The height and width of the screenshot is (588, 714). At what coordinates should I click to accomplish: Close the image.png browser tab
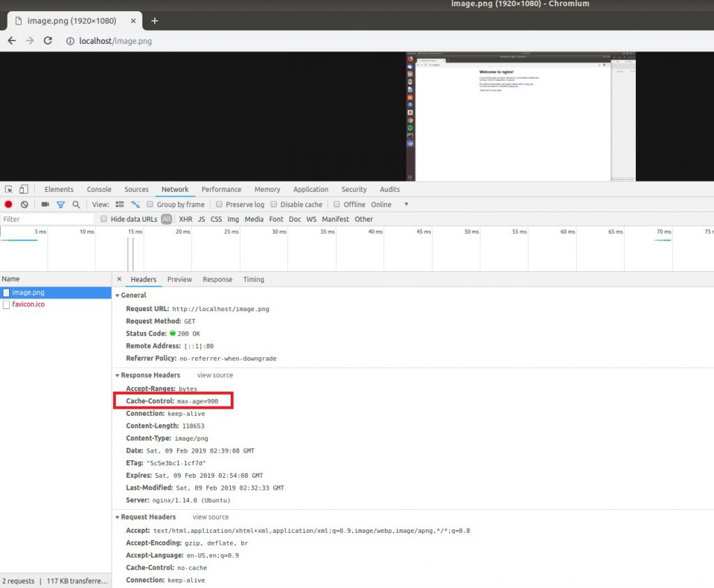pyautogui.click(x=133, y=21)
